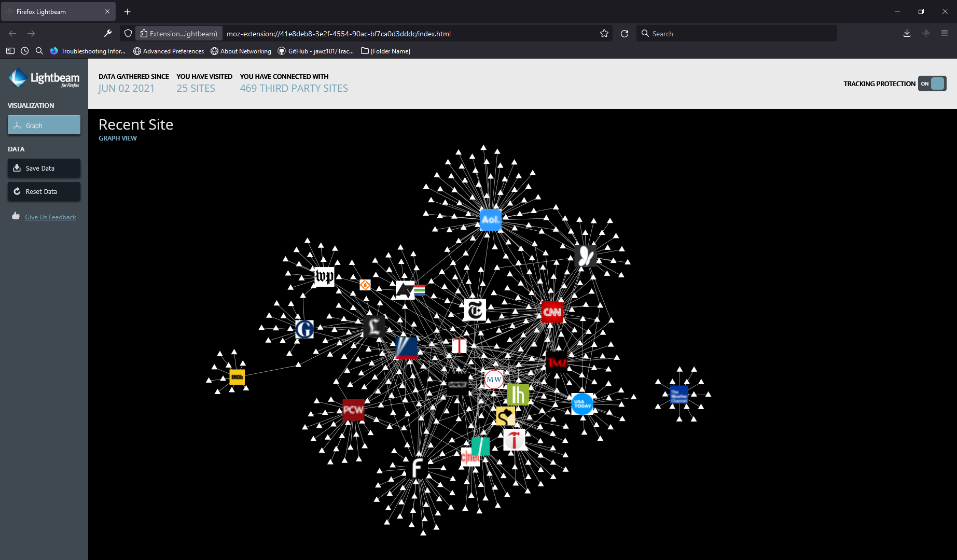Select the TMZ site node
The height and width of the screenshot is (560, 957).
click(x=557, y=362)
